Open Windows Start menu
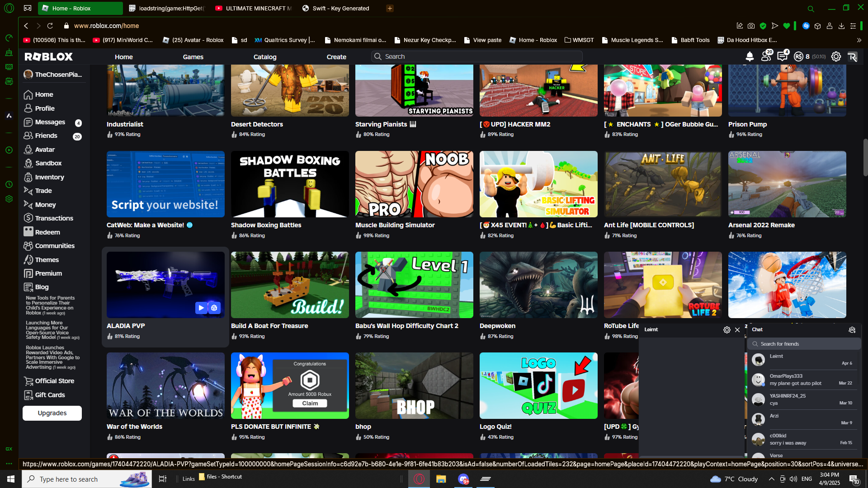The image size is (868, 488). click(x=11, y=479)
